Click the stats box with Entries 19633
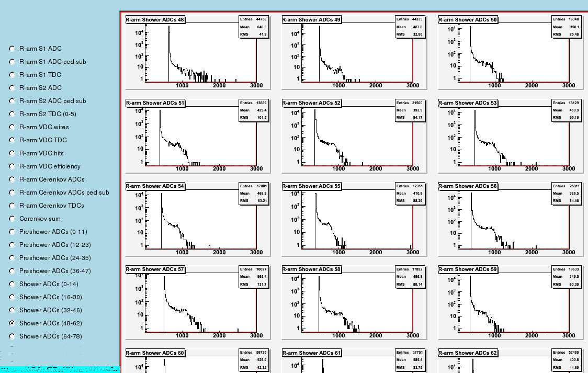The height and width of the screenshot is (373, 588). point(567,276)
